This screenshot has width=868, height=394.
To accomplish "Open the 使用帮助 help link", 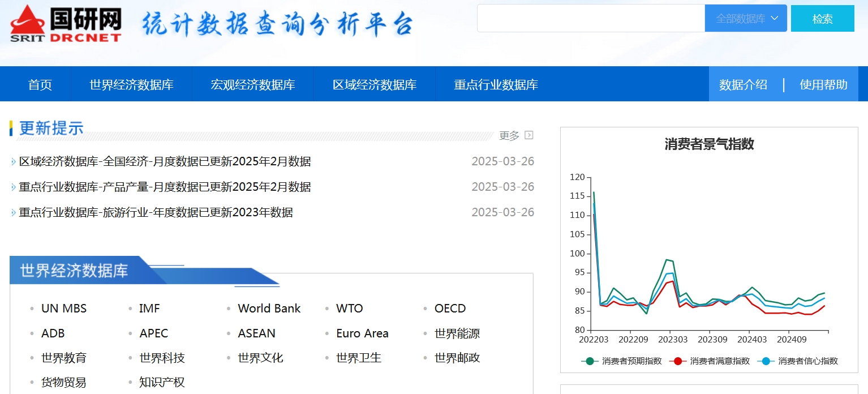I will 823,85.
